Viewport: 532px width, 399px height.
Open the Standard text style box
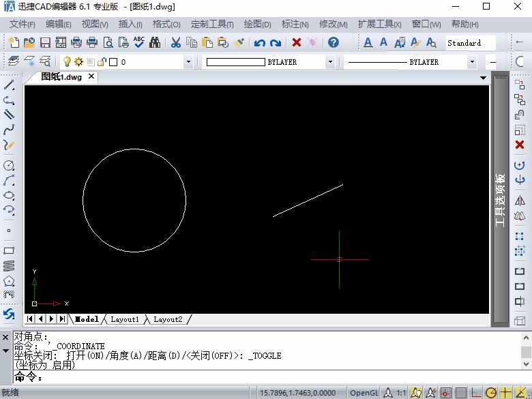pos(471,43)
